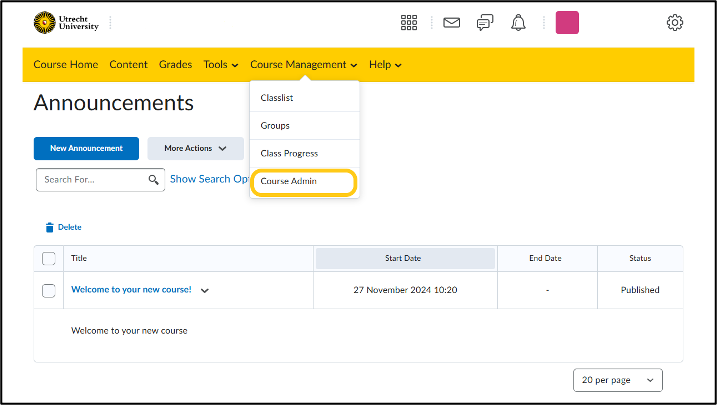
Task: Expand chevron next to Welcome announcement title
Action: point(205,291)
